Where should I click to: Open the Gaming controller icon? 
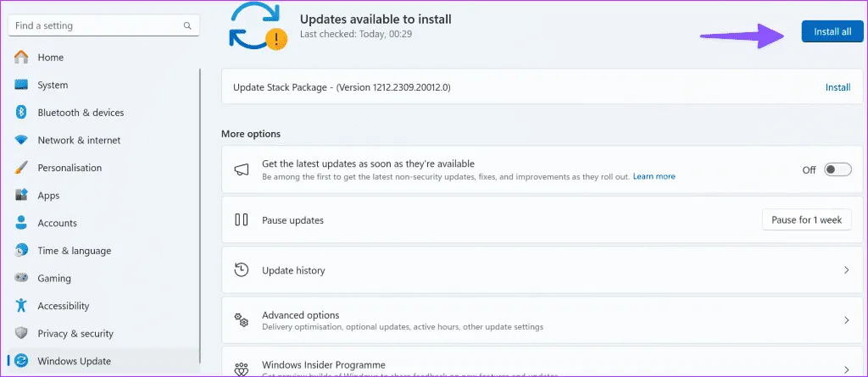[x=21, y=279]
